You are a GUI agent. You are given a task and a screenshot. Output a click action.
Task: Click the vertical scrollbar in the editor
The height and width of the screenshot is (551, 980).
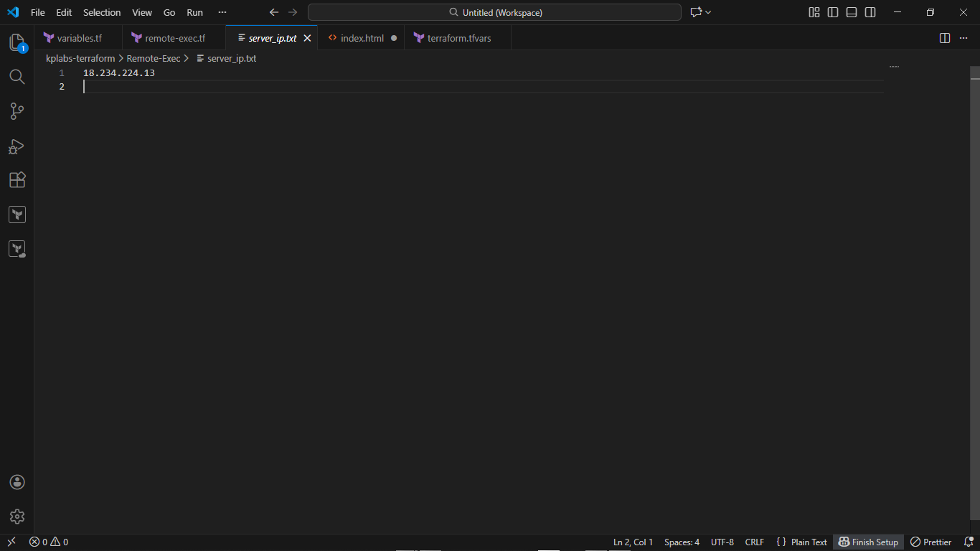tap(974, 287)
